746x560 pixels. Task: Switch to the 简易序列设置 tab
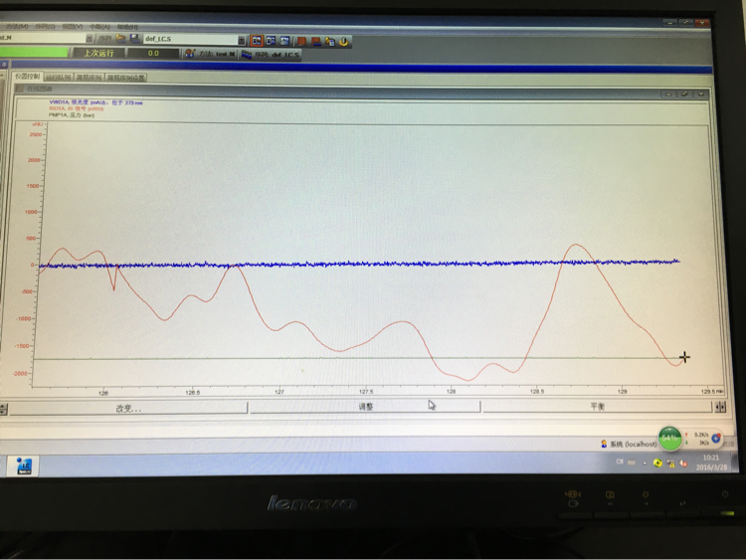(x=125, y=78)
